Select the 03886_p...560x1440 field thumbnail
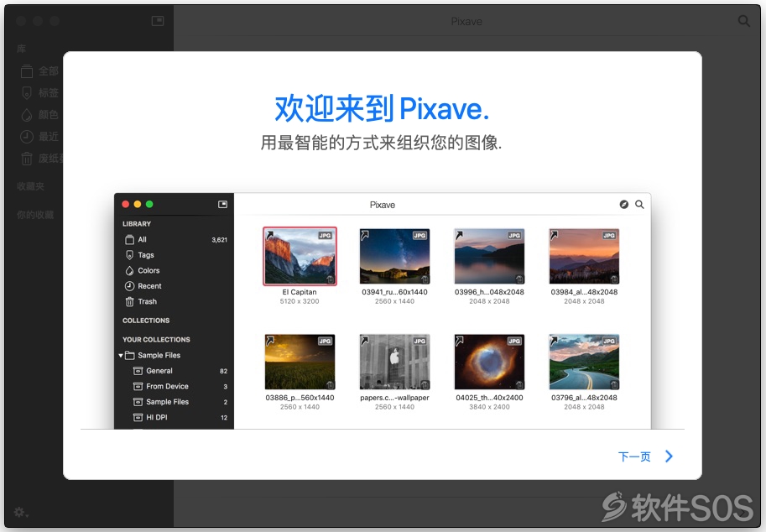 tap(300, 362)
